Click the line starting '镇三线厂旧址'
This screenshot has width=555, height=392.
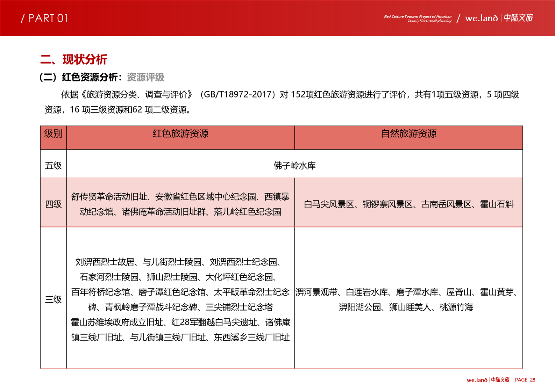180,337
